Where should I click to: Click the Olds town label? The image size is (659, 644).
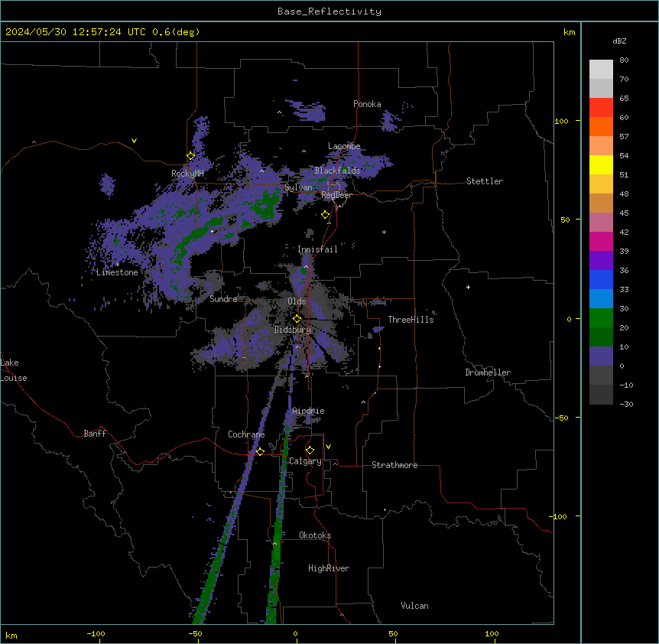click(297, 301)
